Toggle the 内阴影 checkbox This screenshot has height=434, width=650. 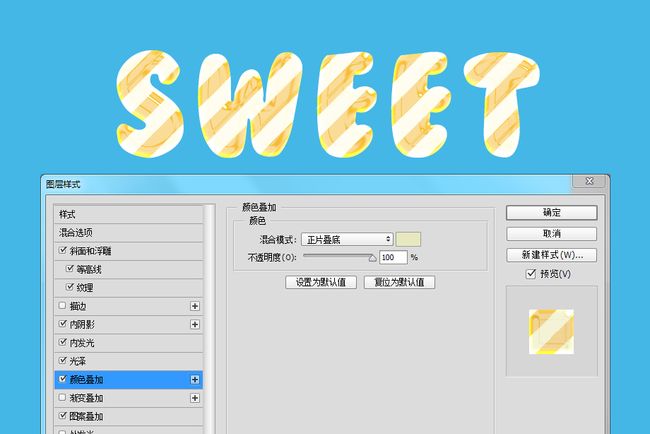[x=63, y=323]
